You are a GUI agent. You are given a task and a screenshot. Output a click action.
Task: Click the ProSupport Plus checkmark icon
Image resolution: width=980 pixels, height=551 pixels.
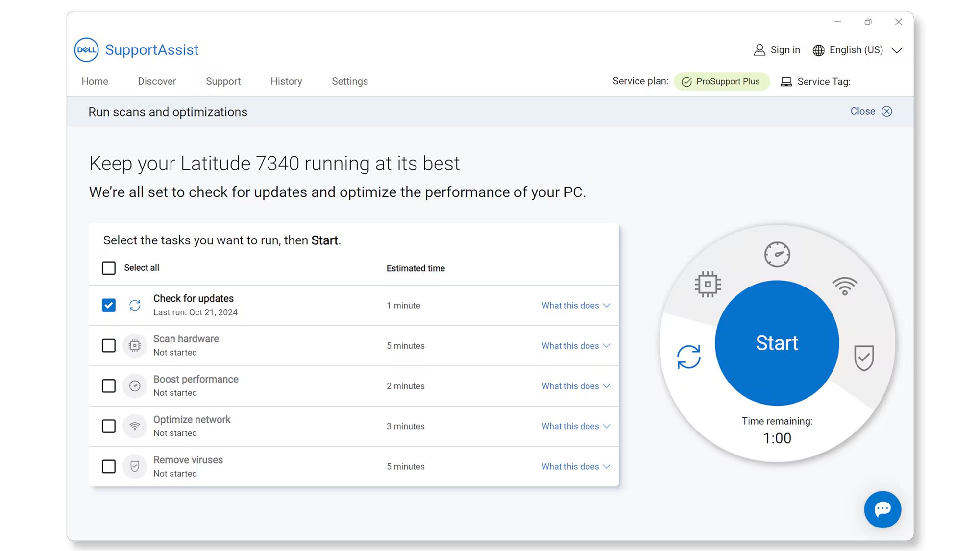pyautogui.click(x=686, y=82)
